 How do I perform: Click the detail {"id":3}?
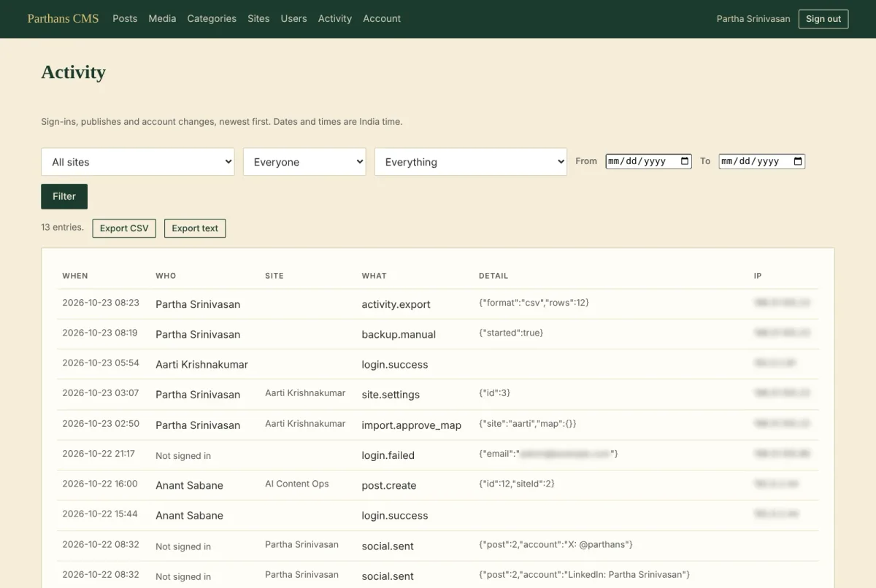495,392
